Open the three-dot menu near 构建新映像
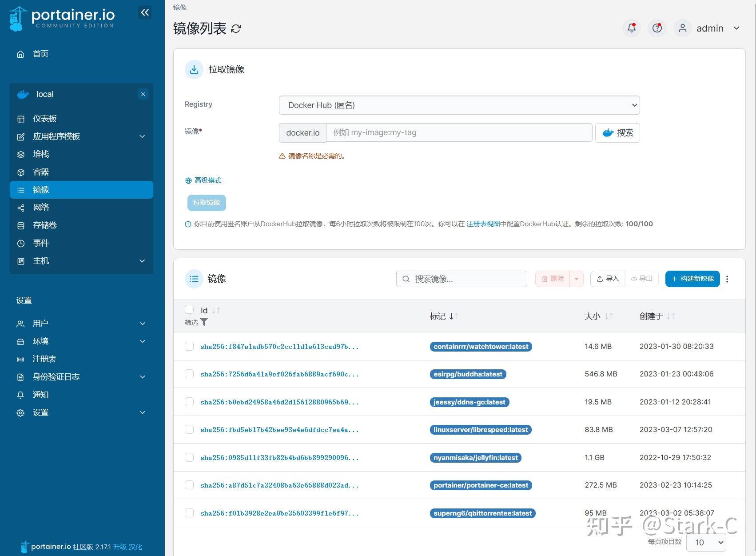The height and width of the screenshot is (556, 756). pos(727,279)
